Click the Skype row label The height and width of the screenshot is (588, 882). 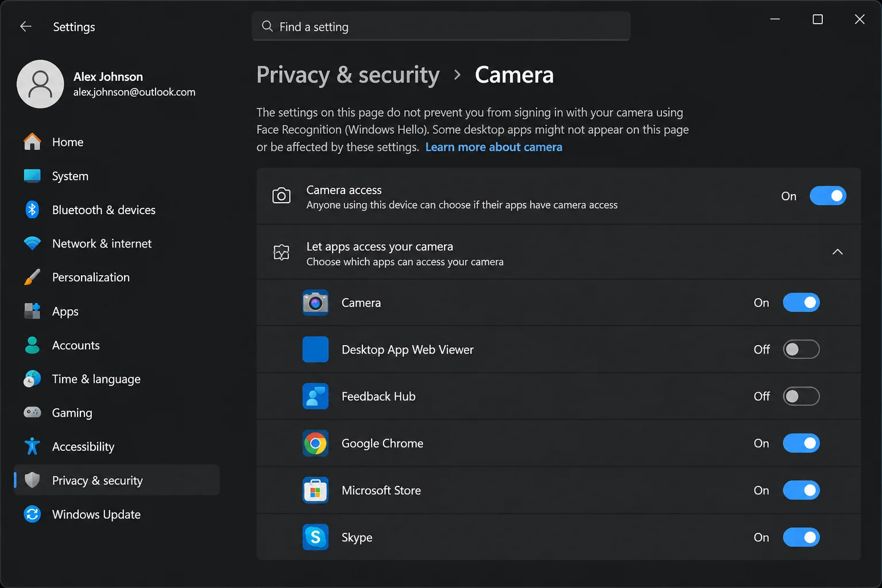pos(357,537)
